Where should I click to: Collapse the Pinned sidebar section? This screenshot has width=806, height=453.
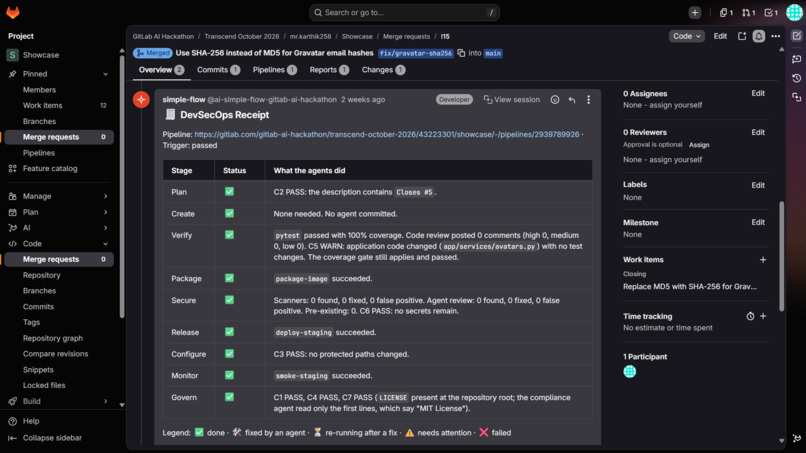pos(105,74)
